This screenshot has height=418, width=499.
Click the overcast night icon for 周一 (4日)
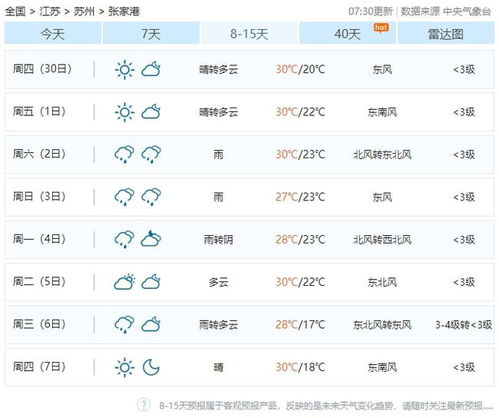click(x=151, y=239)
